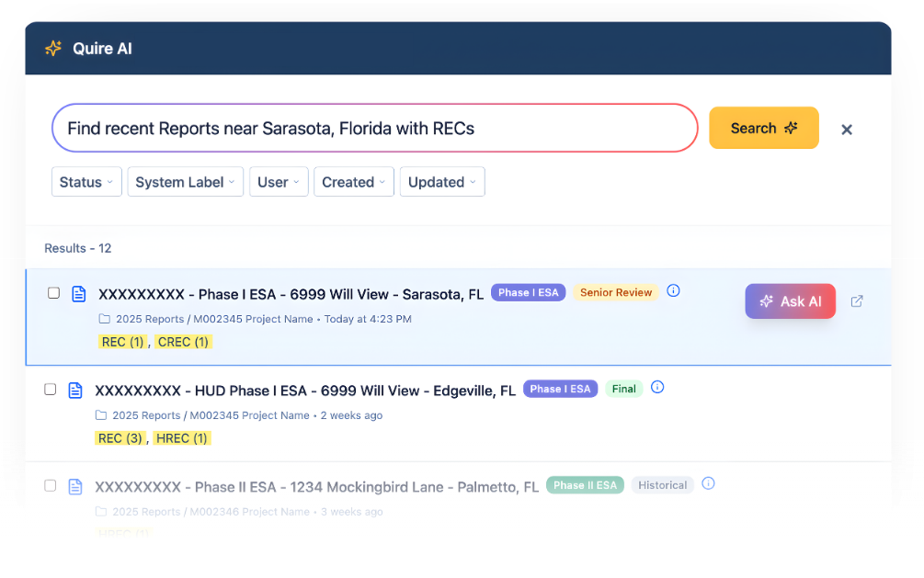Open the info icon next to Senior Review
The width and height of the screenshot is (924, 578).
673,290
